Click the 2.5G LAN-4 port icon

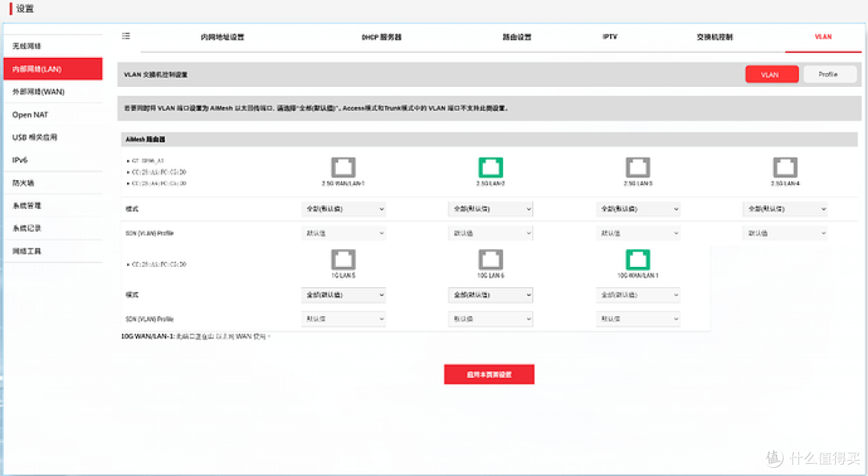tap(785, 167)
